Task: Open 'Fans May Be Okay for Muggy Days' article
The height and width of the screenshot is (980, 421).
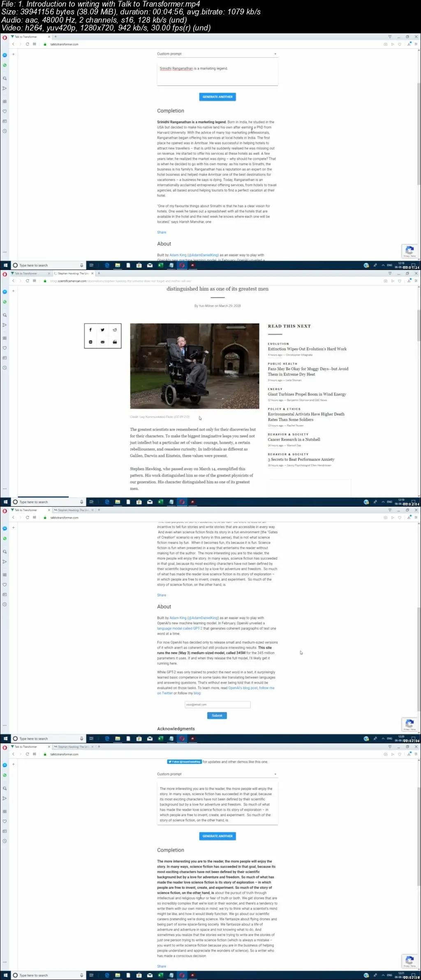Action: pos(308,372)
